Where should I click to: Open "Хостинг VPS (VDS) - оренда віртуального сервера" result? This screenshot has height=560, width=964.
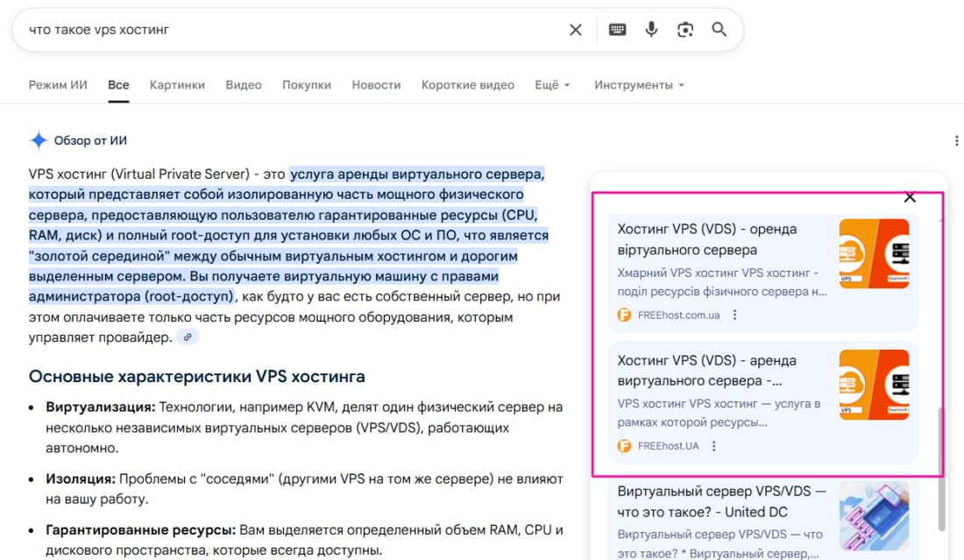click(x=707, y=239)
